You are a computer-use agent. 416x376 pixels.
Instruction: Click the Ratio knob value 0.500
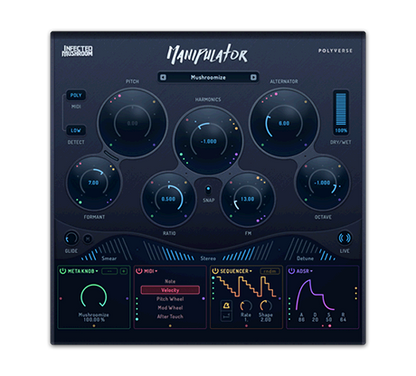tap(168, 199)
